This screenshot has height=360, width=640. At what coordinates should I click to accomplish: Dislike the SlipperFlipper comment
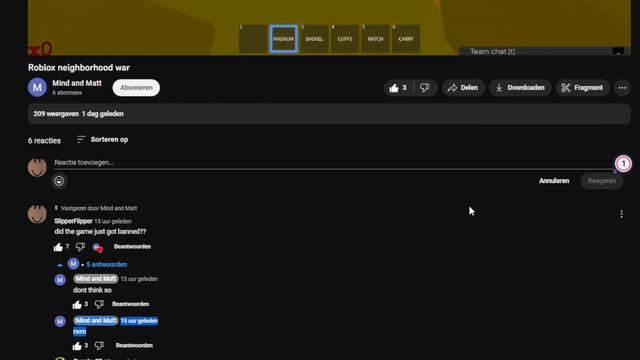[80, 247]
